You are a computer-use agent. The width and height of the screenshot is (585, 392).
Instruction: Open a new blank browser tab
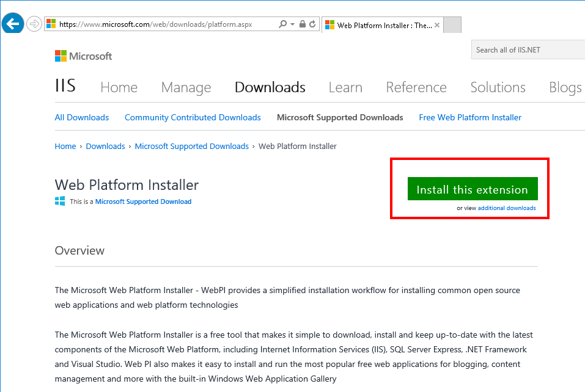pyautogui.click(x=452, y=25)
